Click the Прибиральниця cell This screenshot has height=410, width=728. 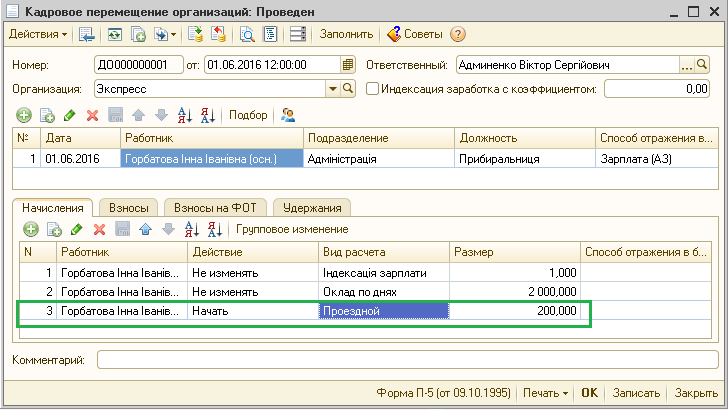pos(525,159)
